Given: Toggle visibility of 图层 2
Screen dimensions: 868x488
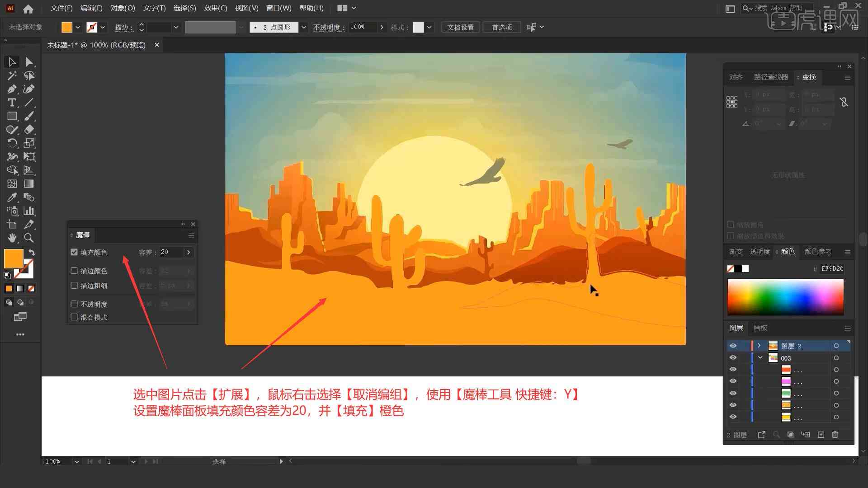Looking at the screenshot, I should point(733,345).
